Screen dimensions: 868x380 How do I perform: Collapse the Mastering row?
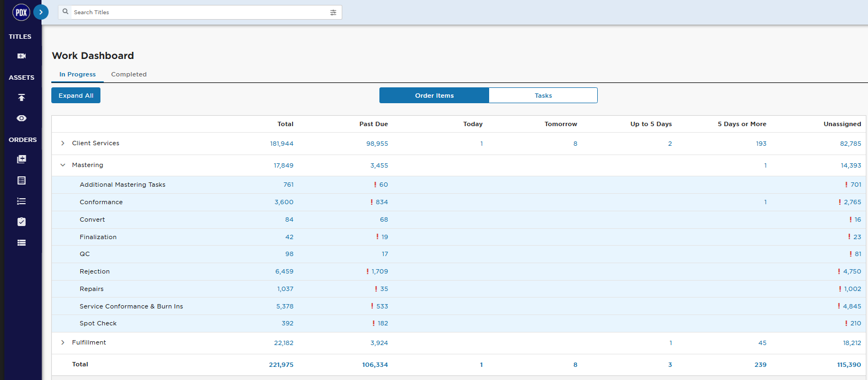click(63, 165)
